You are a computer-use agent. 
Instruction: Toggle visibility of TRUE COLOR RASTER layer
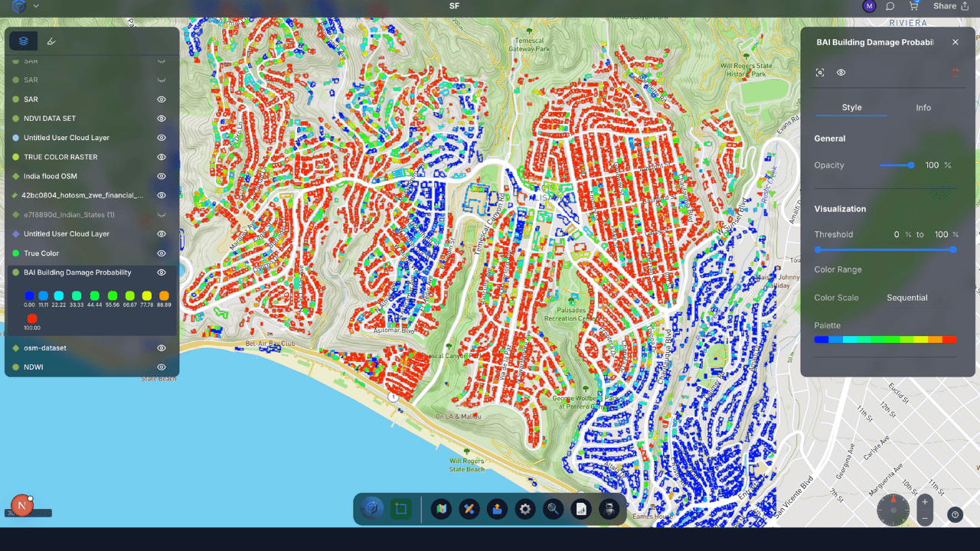click(162, 157)
